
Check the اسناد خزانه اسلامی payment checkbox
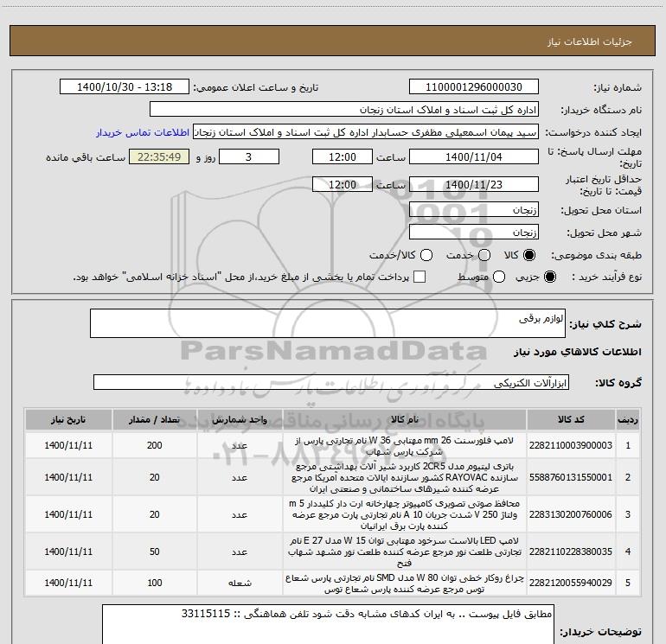pyautogui.click(x=419, y=277)
